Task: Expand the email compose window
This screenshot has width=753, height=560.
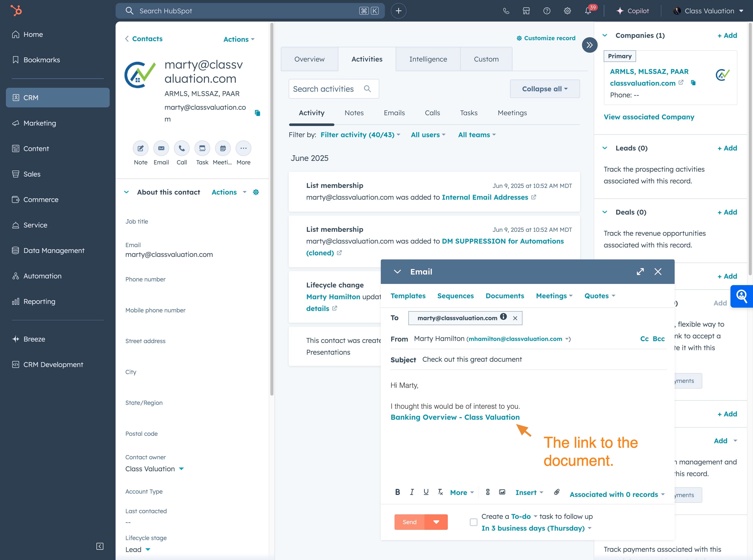Action: coord(640,272)
